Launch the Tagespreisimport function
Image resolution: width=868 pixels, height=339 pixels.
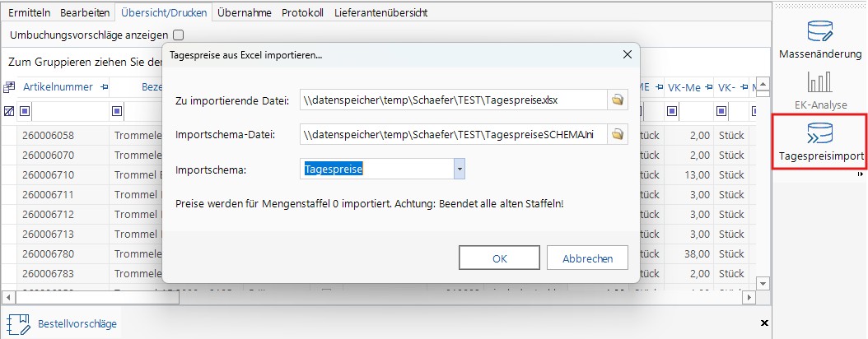point(819,142)
